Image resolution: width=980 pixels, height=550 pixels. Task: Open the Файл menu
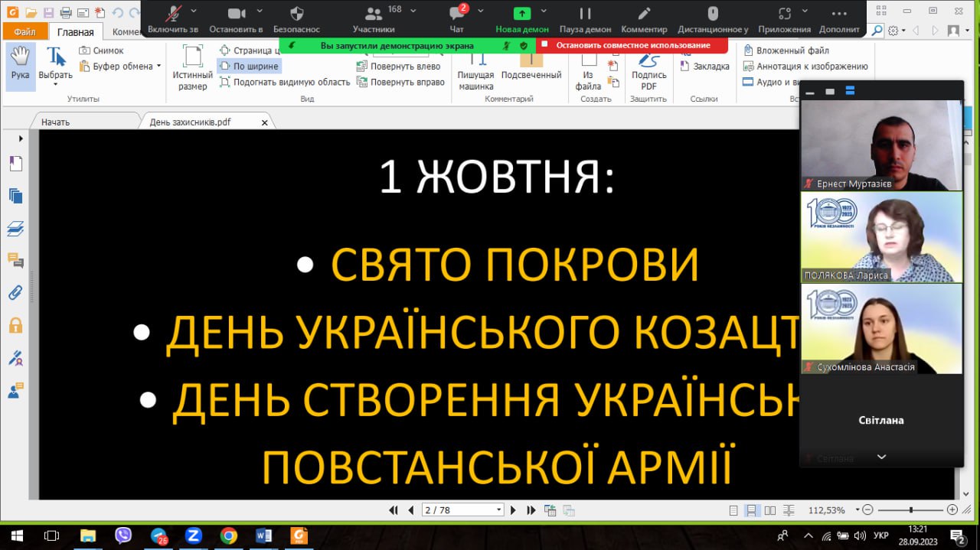(24, 32)
